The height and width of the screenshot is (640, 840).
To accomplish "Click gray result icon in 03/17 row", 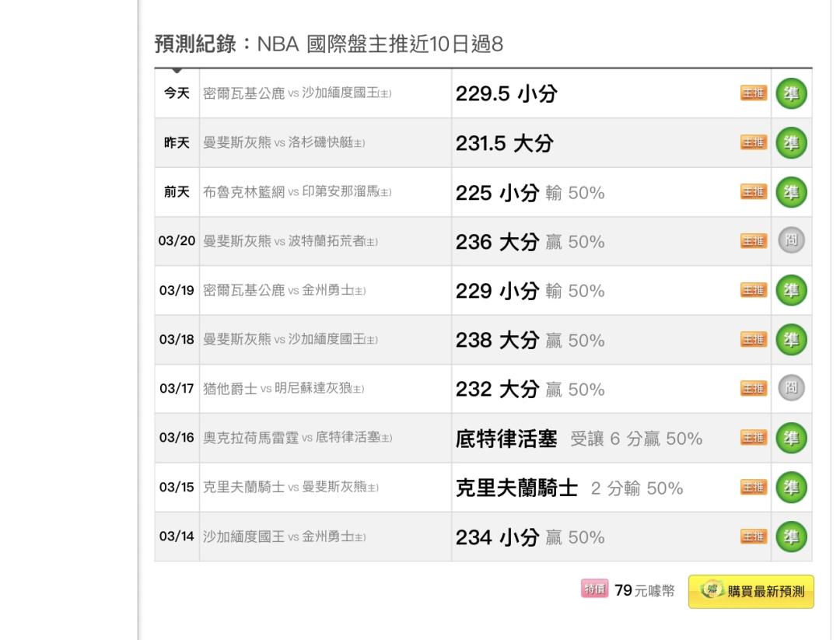I will [793, 389].
